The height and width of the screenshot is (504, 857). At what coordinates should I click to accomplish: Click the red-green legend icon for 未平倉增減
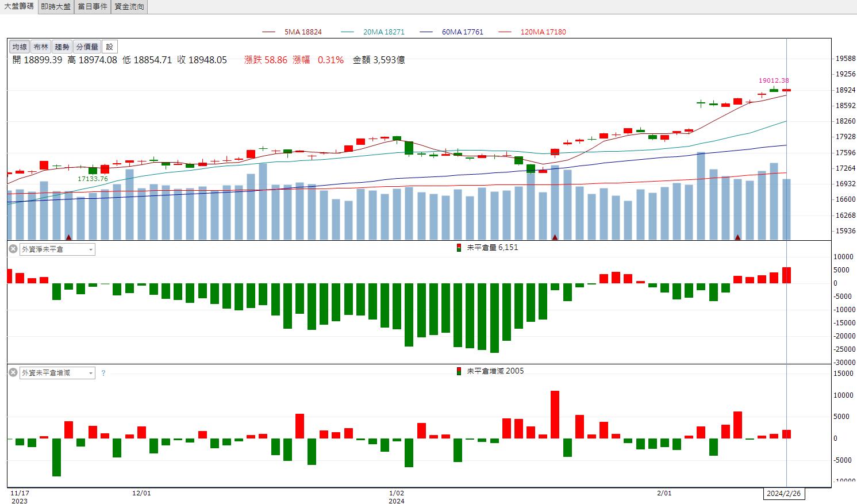[459, 371]
